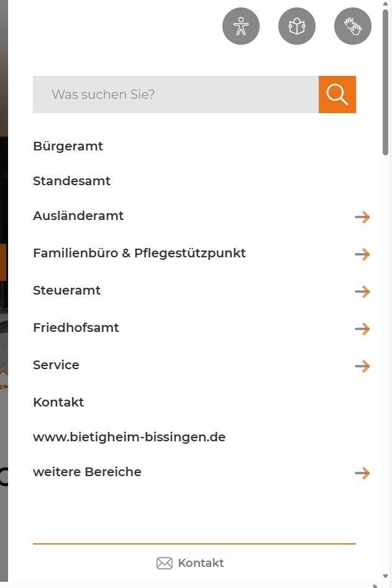Image resolution: width=392 pixels, height=588 pixels.
Task: Click the orange magnifier search button
Action: 337,94
